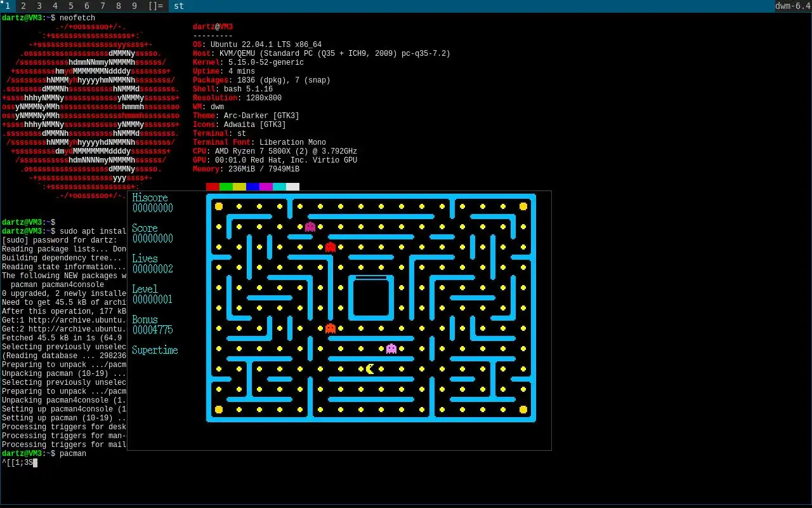812x508 pixels.
Task: Click the dartz@VM3 neofetch header
Action: (x=213, y=27)
